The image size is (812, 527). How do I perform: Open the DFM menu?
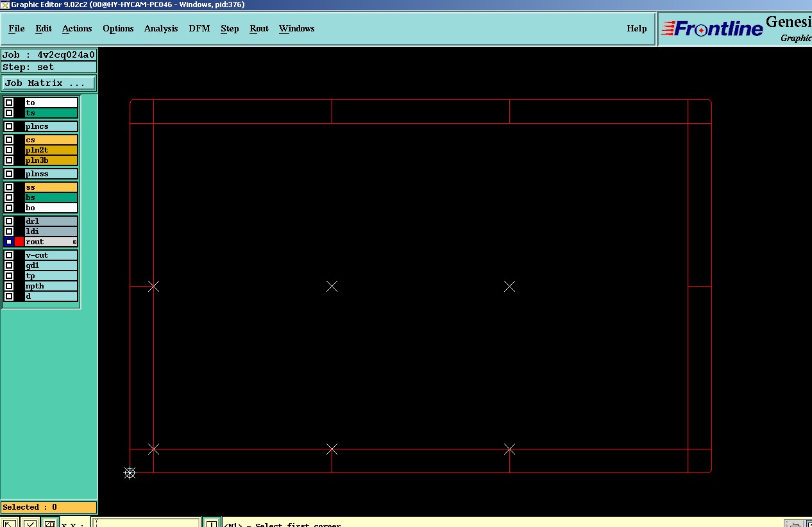click(199, 28)
